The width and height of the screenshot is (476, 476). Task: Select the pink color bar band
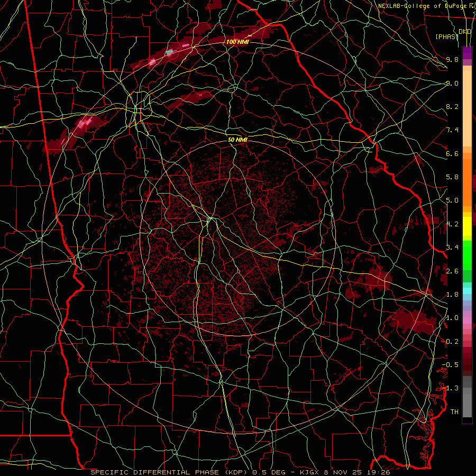[467, 321]
